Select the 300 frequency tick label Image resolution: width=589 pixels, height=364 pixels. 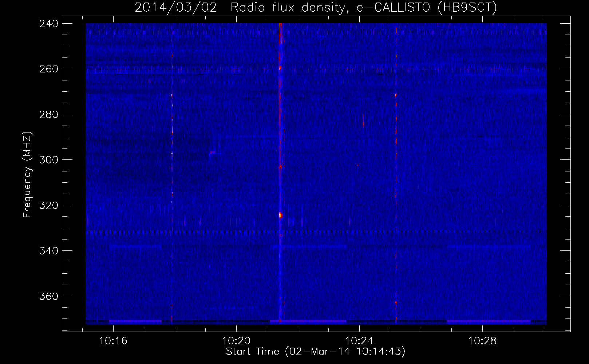[49, 160]
